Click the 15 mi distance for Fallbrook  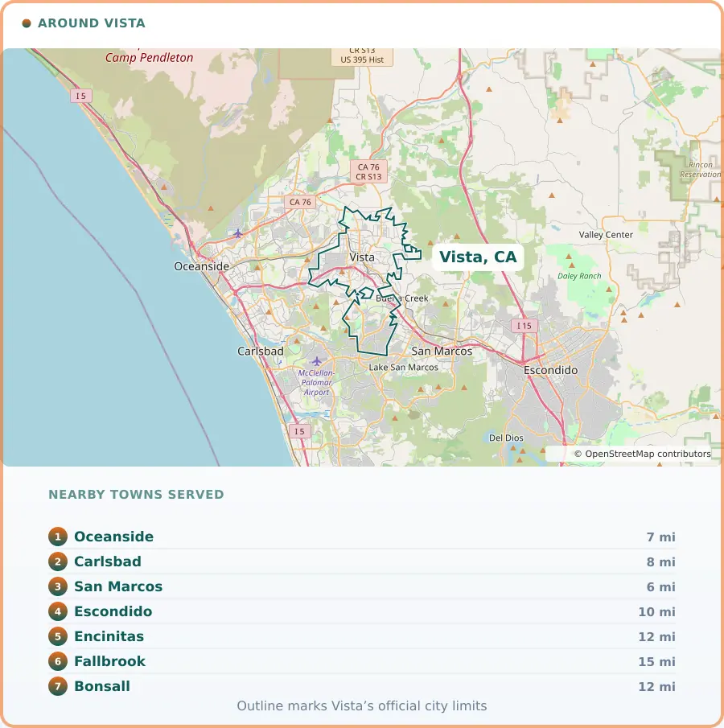pos(656,661)
